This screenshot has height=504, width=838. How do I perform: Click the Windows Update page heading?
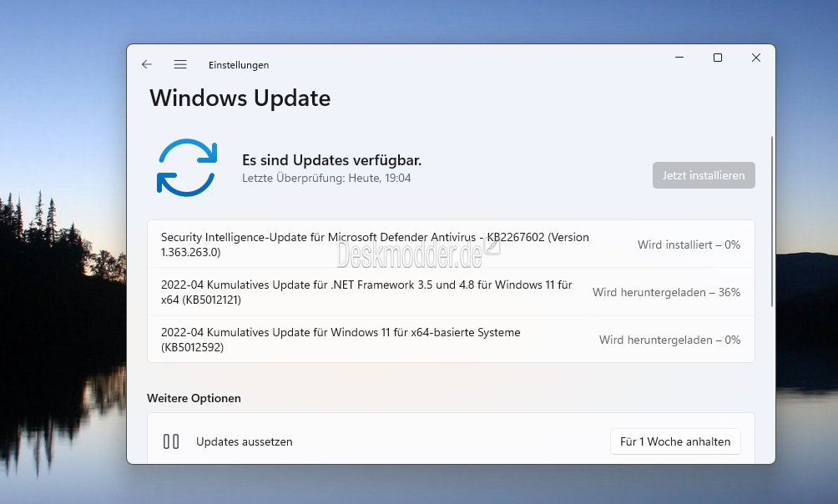pyautogui.click(x=240, y=98)
